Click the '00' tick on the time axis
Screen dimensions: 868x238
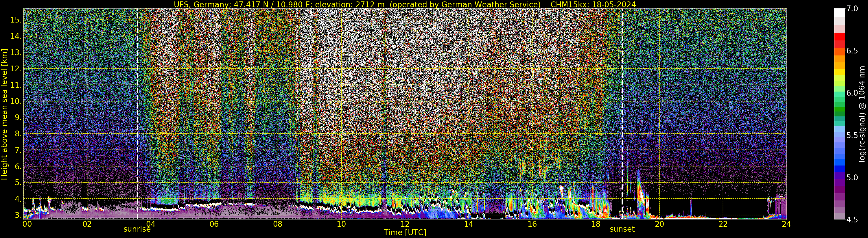click(27, 224)
